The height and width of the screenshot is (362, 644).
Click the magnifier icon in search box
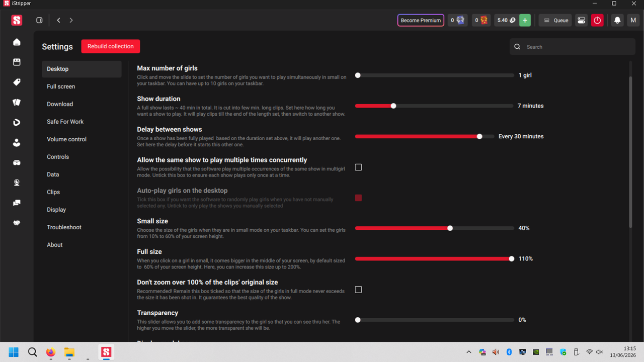coord(517,47)
